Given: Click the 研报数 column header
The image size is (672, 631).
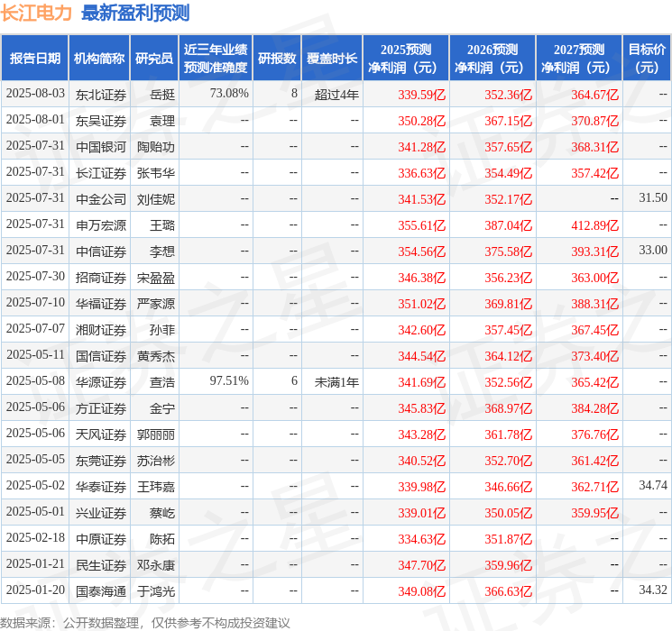Looking at the screenshot, I should pos(277,59).
